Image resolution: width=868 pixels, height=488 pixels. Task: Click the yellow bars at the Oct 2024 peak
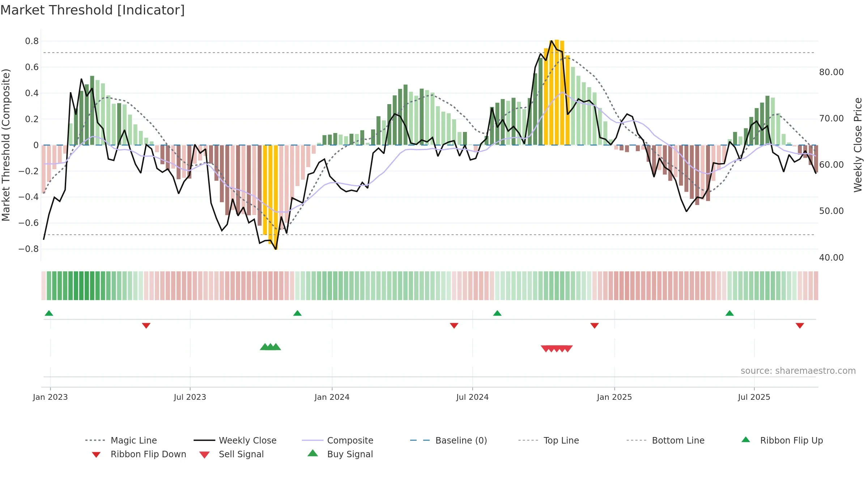(x=557, y=92)
